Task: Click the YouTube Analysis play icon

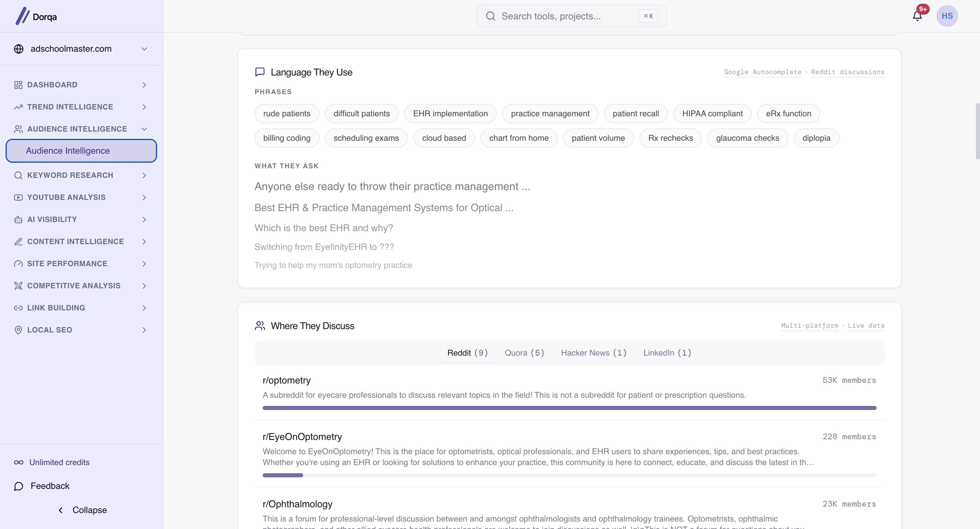Action: click(18, 198)
